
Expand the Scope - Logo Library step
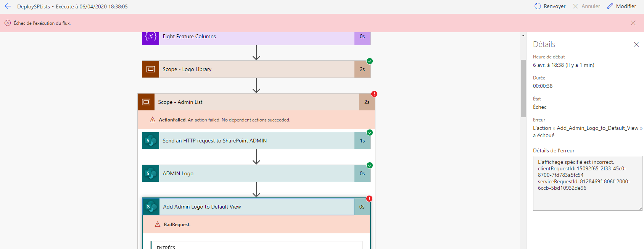(256, 69)
